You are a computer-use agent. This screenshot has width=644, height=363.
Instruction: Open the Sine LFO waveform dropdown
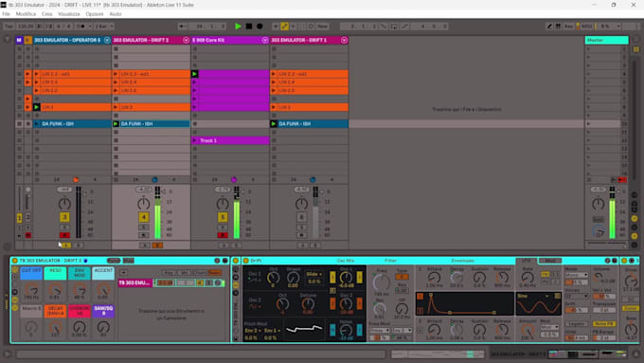[x=534, y=296]
